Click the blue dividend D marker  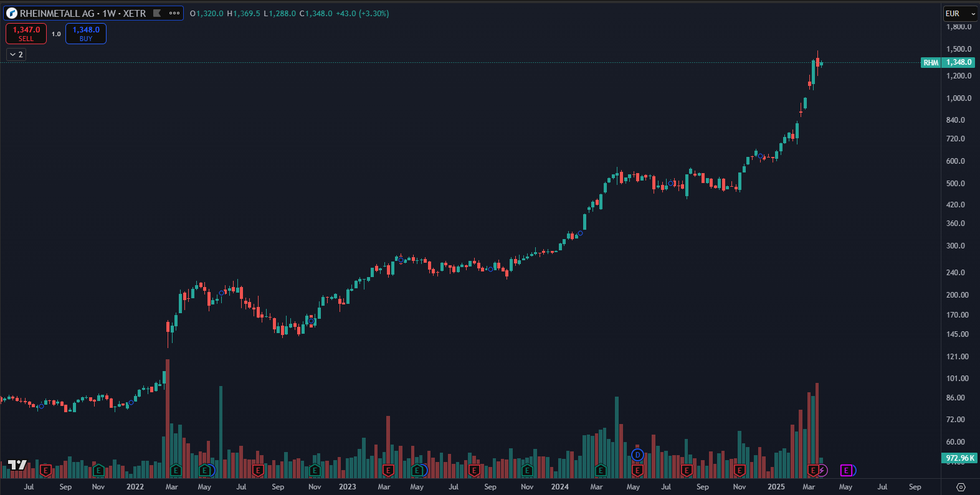pyautogui.click(x=637, y=455)
